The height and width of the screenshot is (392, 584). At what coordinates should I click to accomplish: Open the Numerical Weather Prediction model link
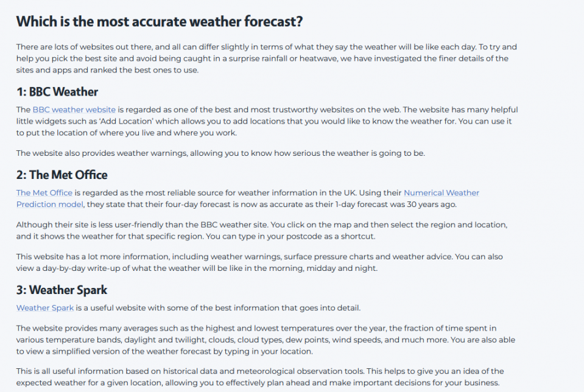(248, 198)
